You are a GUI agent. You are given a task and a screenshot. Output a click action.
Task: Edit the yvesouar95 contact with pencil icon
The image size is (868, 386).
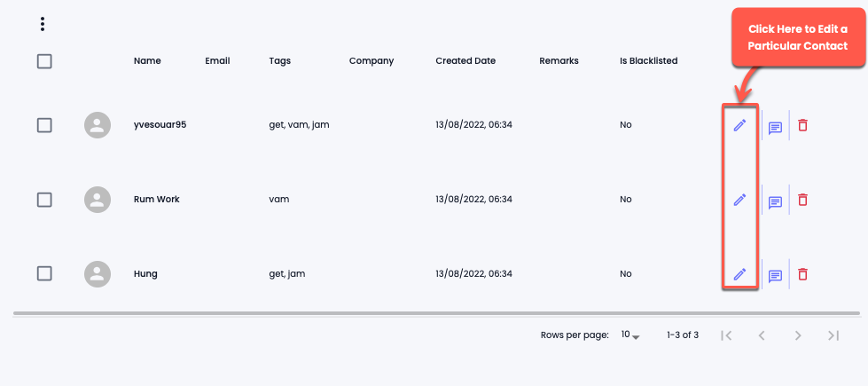739,125
